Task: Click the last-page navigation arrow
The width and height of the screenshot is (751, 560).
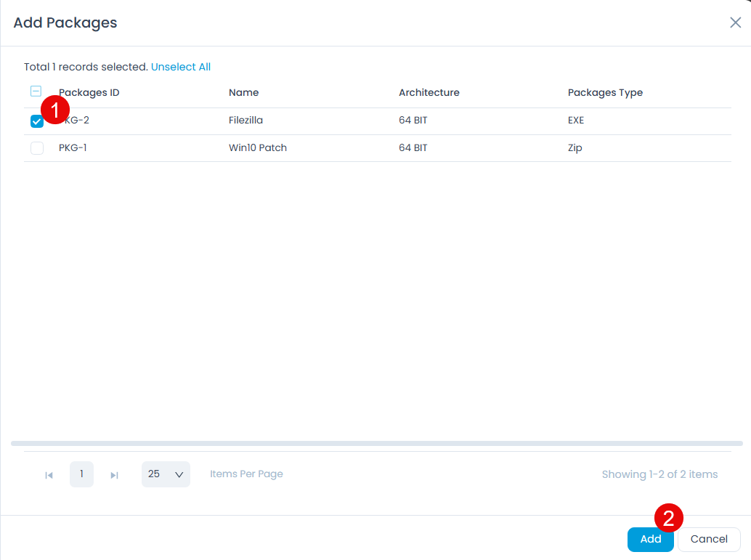Action: [114, 474]
